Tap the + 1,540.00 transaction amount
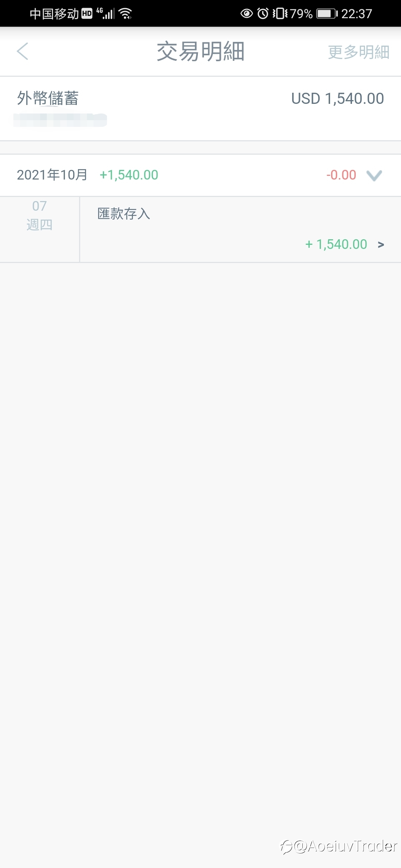401x868 pixels. (x=336, y=244)
